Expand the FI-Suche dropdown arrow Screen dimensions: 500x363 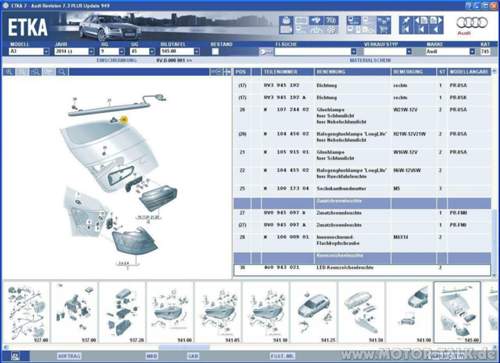click(354, 51)
